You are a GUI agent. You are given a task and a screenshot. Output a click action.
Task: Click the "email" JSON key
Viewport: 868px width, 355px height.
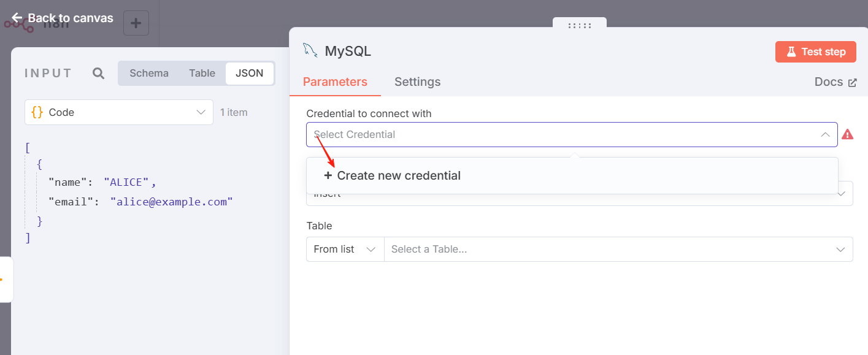(71, 202)
